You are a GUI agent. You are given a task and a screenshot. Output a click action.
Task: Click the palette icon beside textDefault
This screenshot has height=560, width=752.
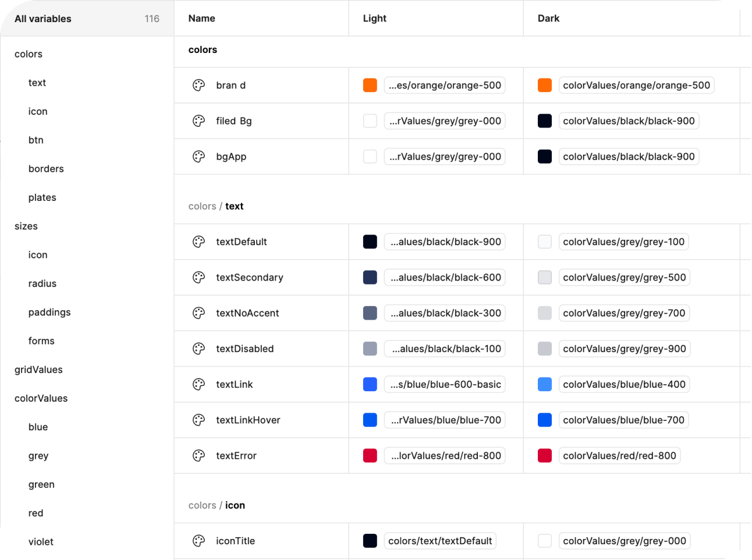coord(198,242)
